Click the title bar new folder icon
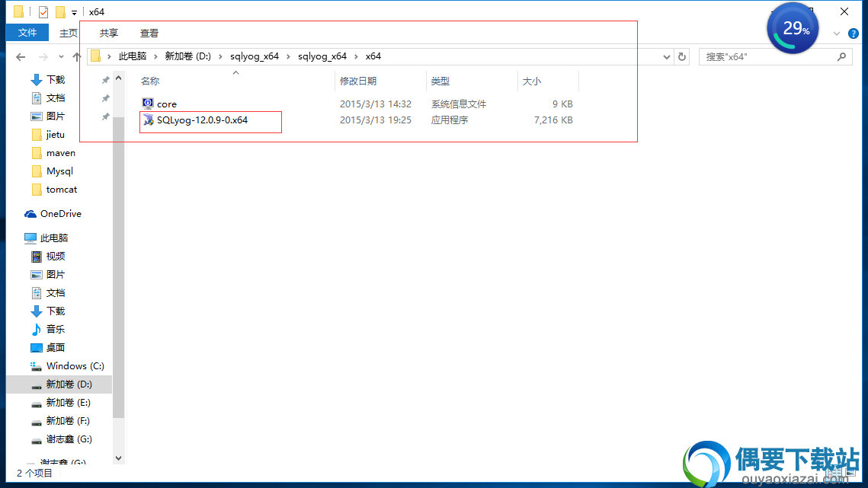868x488 pixels. (x=60, y=11)
